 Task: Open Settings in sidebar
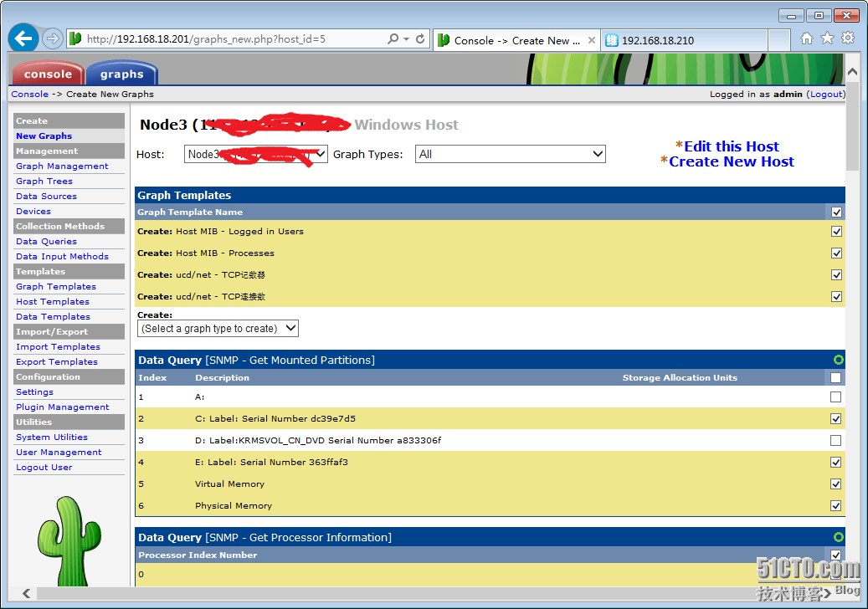pos(35,391)
